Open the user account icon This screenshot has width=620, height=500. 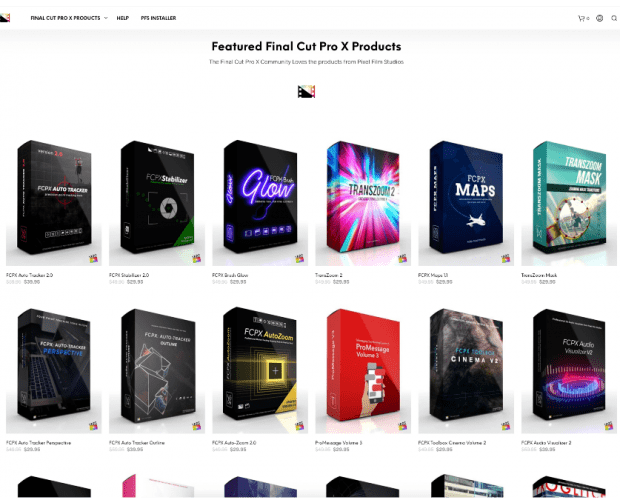click(599, 18)
